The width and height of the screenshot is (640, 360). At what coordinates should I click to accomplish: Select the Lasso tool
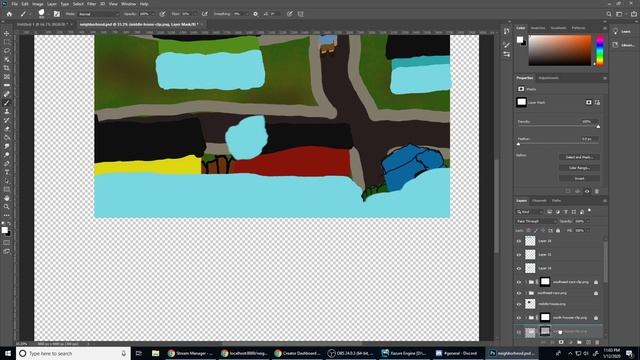click(x=7, y=51)
